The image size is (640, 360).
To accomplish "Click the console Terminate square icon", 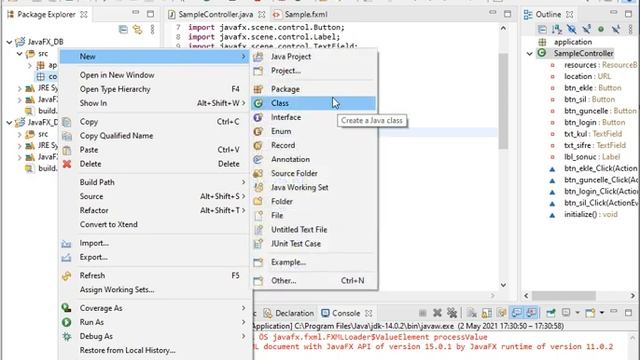I will click(x=423, y=313).
